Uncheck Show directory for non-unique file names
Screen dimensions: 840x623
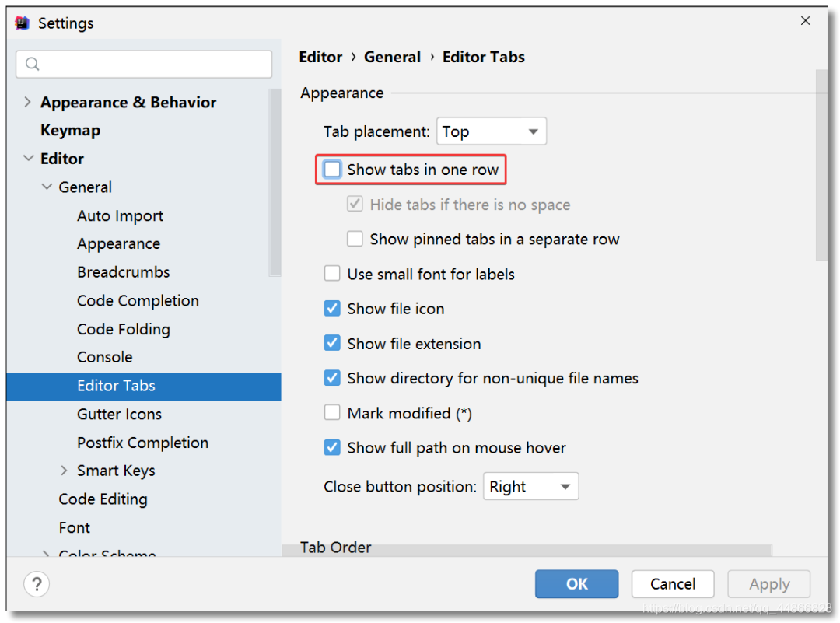pos(332,378)
